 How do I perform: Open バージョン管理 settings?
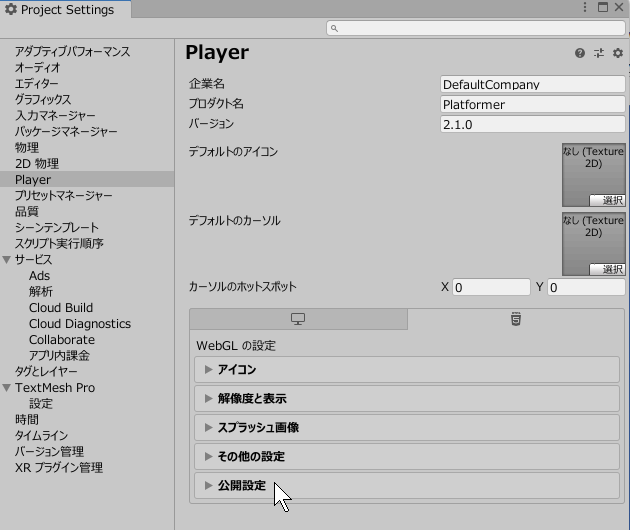[x=49, y=452]
